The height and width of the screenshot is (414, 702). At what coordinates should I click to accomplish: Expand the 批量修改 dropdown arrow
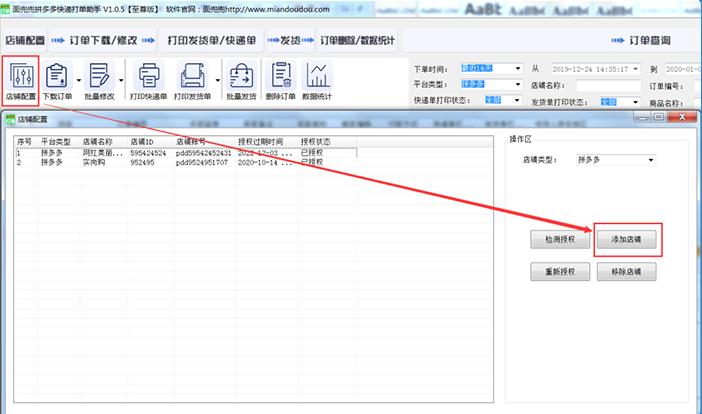click(121, 81)
